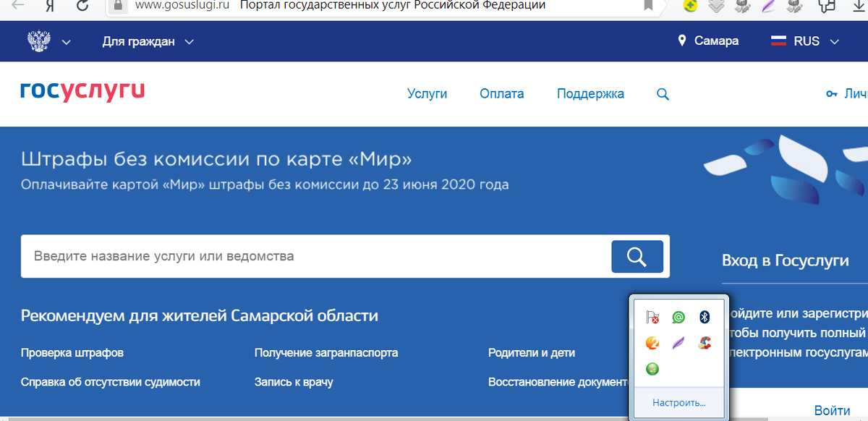
Task: Click the lock icon in the address bar
Action: pos(117,6)
